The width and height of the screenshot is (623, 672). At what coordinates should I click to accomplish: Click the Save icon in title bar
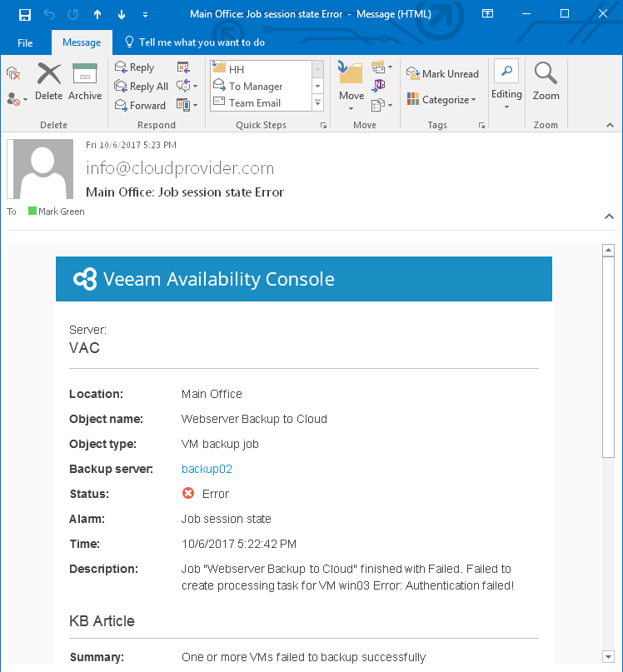(x=25, y=14)
